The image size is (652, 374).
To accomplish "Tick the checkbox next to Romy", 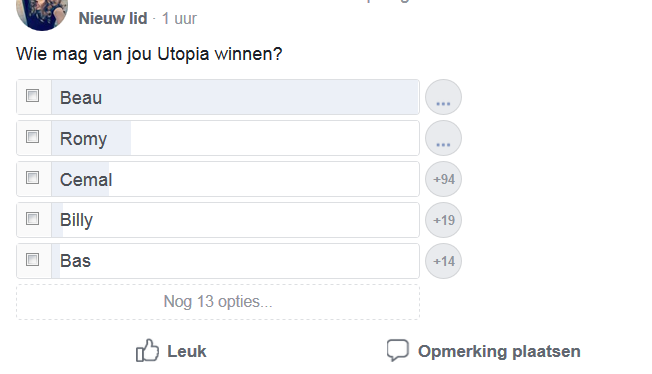I will (x=32, y=136).
